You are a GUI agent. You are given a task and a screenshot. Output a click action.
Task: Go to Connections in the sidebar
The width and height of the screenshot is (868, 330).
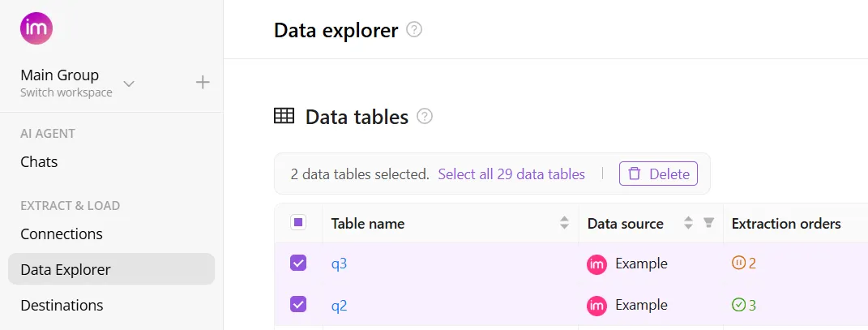pyautogui.click(x=62, y=234)
